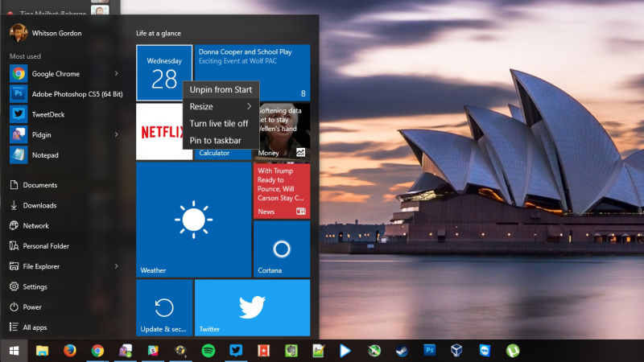Open the Twitter tile

click(252, 308)
